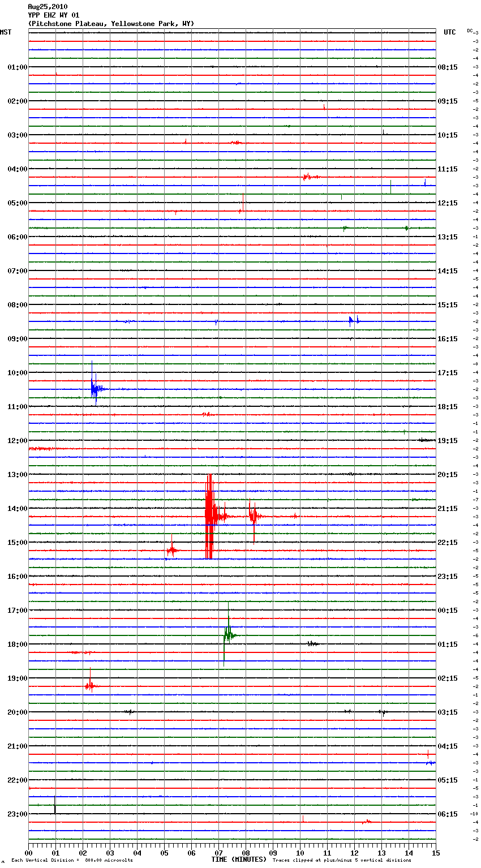This screenshot has width=481, height=868.
Task: Select the YPP EHZ WY 01 station code
Action: point(54,15)
